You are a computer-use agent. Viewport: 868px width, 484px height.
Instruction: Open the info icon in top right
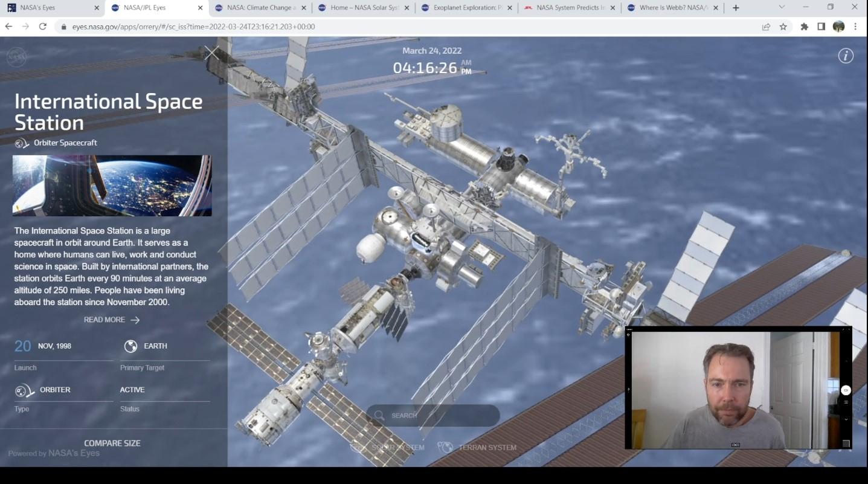846,56
